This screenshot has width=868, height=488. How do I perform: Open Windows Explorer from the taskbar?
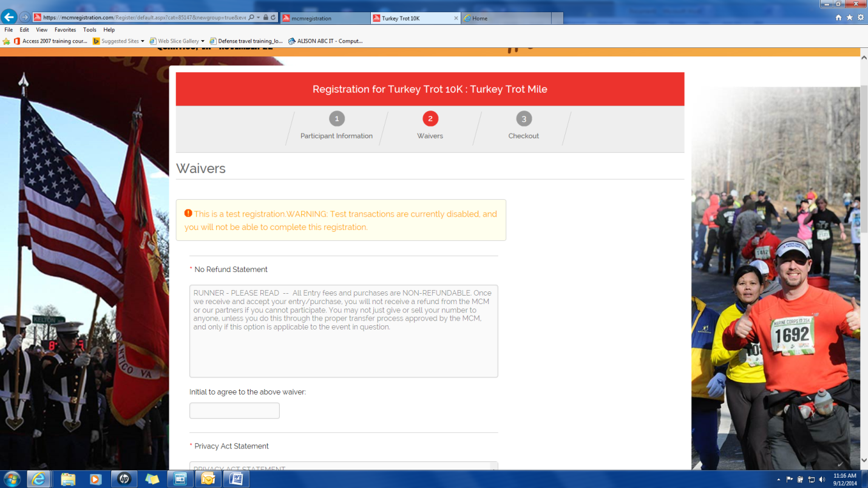[68, 479]
